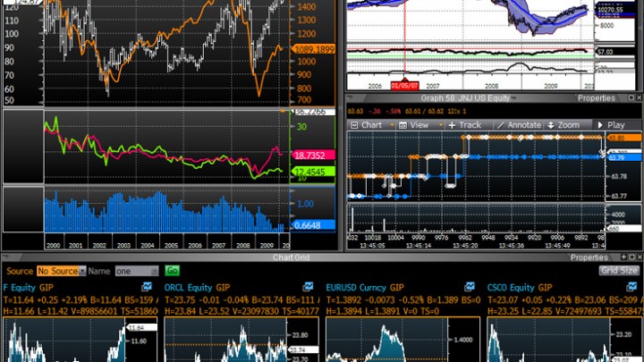
Task: Expand the dropdown arrow beside Graph 58 title
Action: 513,98
